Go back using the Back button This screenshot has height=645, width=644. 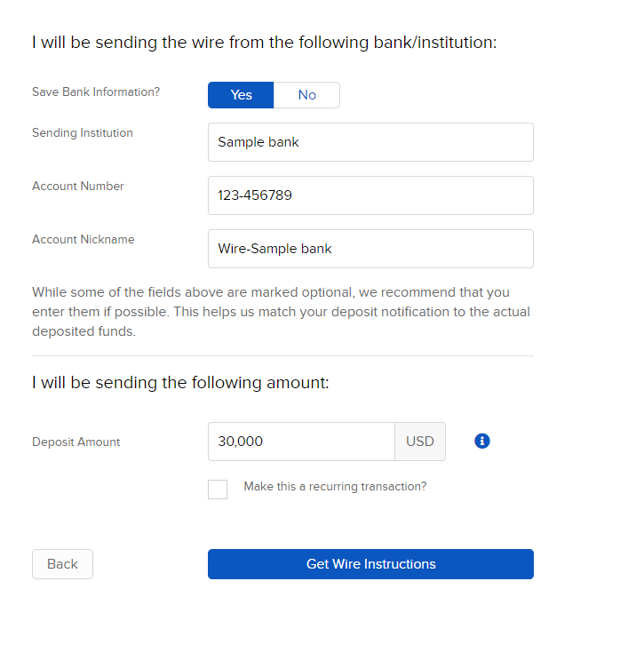(x=62, y=564)
